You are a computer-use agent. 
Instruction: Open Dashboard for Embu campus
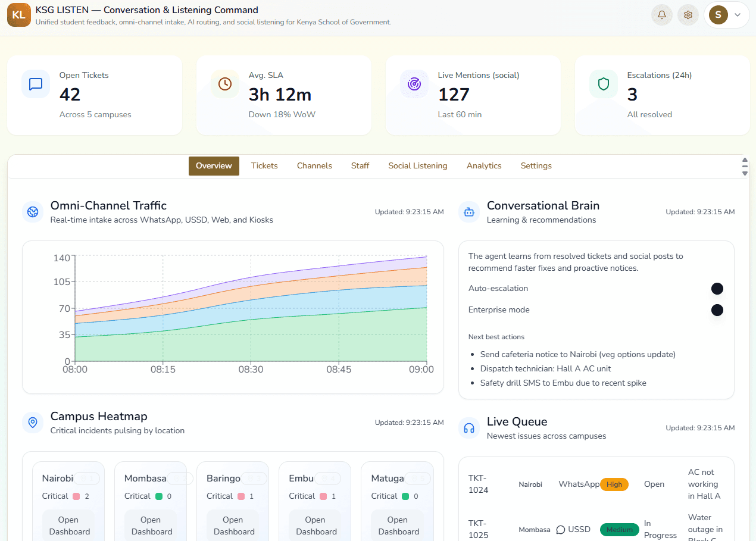(x=315, y=526)
